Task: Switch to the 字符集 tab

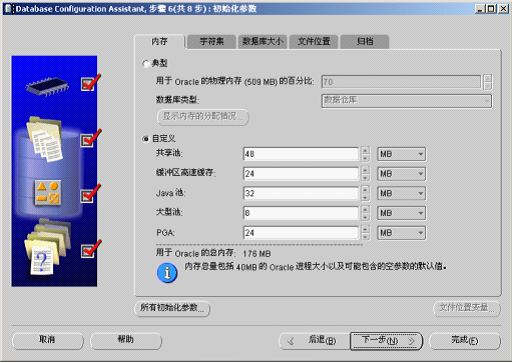Action: point(212,42)
